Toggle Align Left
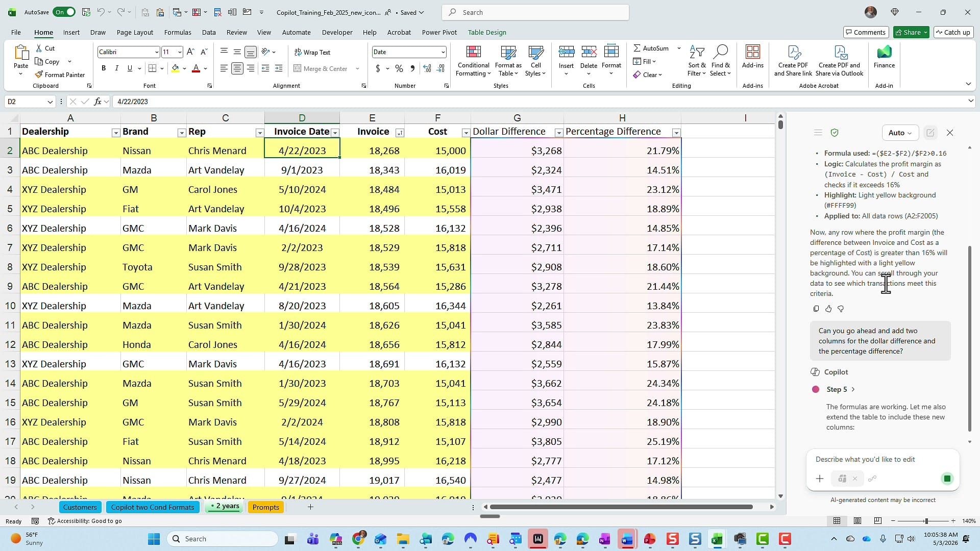 tap(224, 68)
